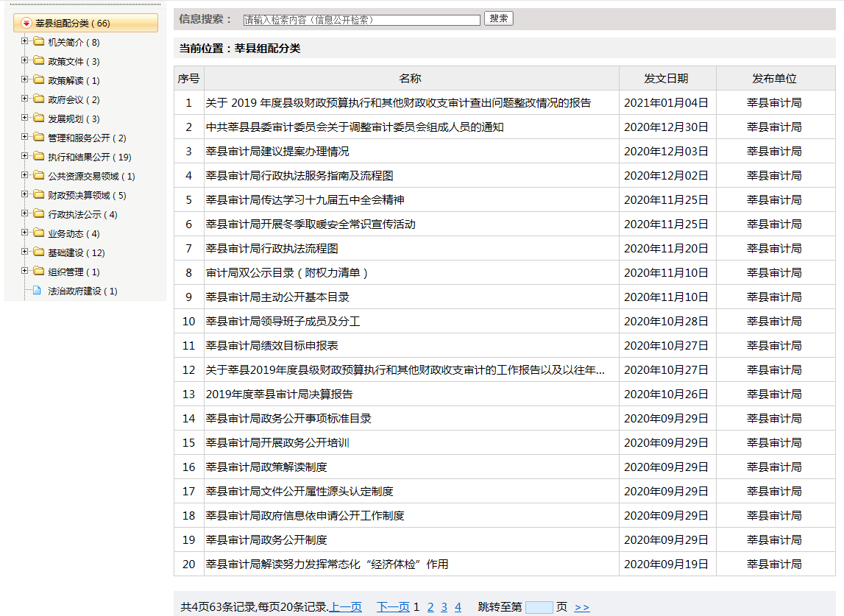Open 莘县审计局行政执法流程图
Screen dimensions: 844x616
point(272,248)
